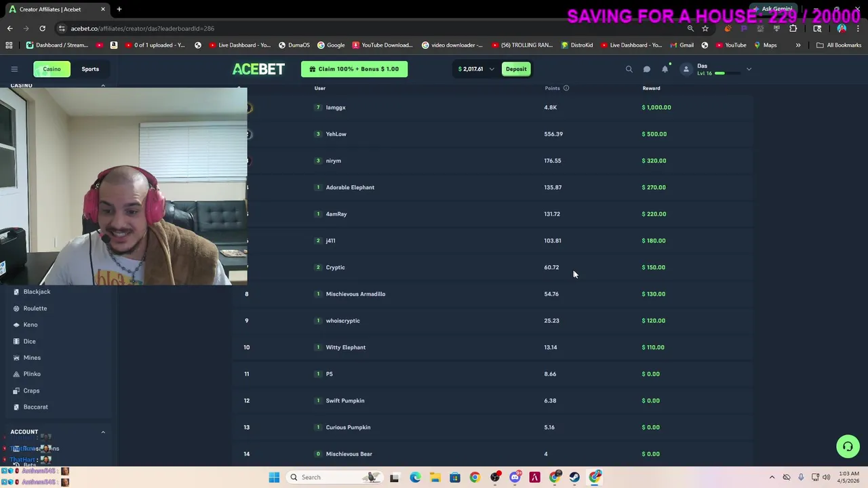Image resolution: width=868 pixels, height=488 pixels.
Task: Go to the ACEBET logo home
Action: point(258,69)
